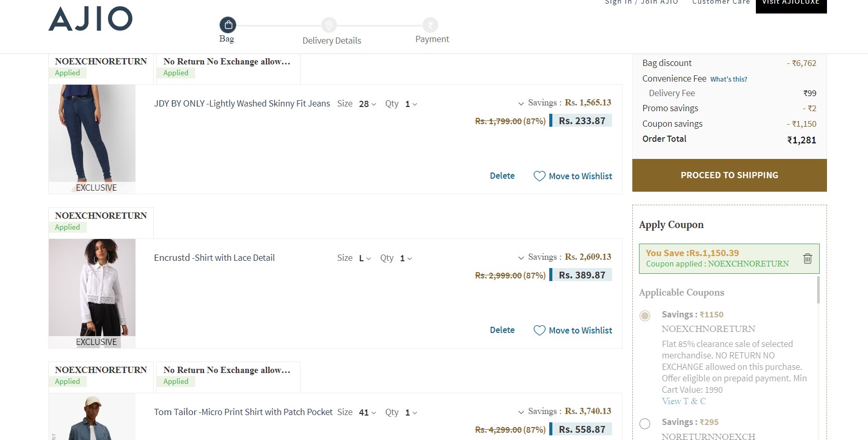Screen dimensions: 868x440
Task: Remove applied coupon with trash icon
Action: (807, 258)
